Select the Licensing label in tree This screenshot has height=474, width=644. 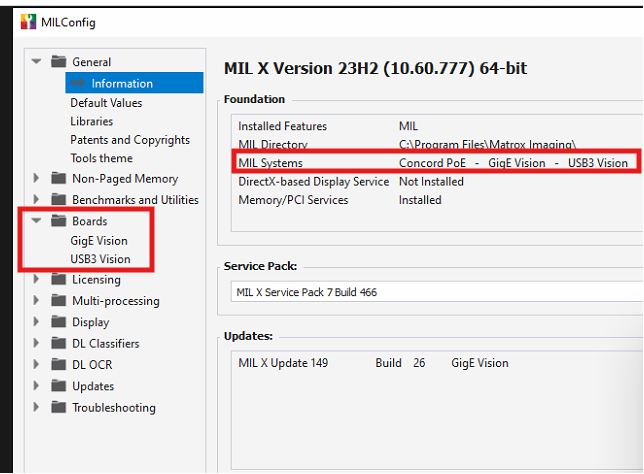[x=97, y=280]
